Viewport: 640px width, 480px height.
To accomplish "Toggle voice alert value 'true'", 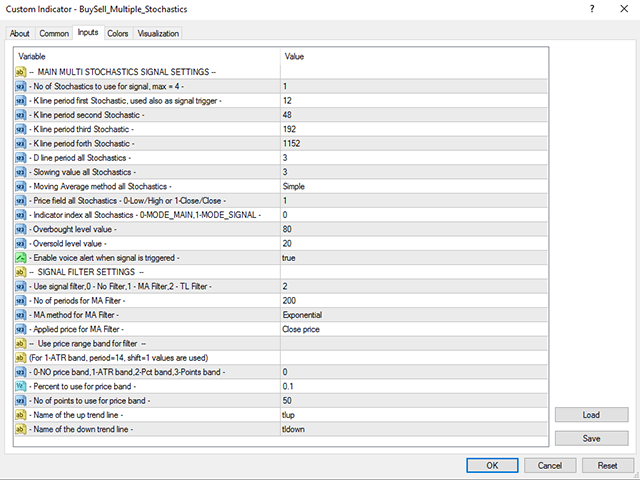I will 414,258.
